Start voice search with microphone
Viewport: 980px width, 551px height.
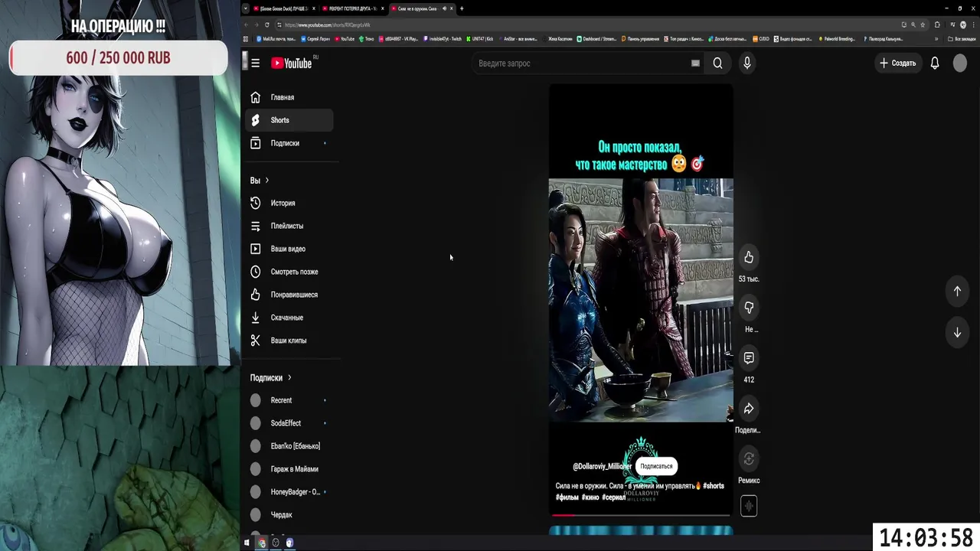pos(747,64)
